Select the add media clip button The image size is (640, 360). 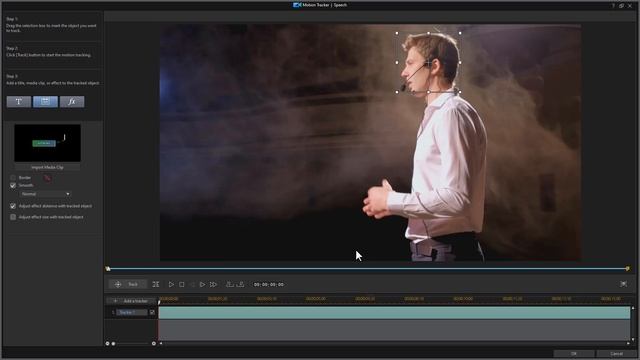point(45,102)
